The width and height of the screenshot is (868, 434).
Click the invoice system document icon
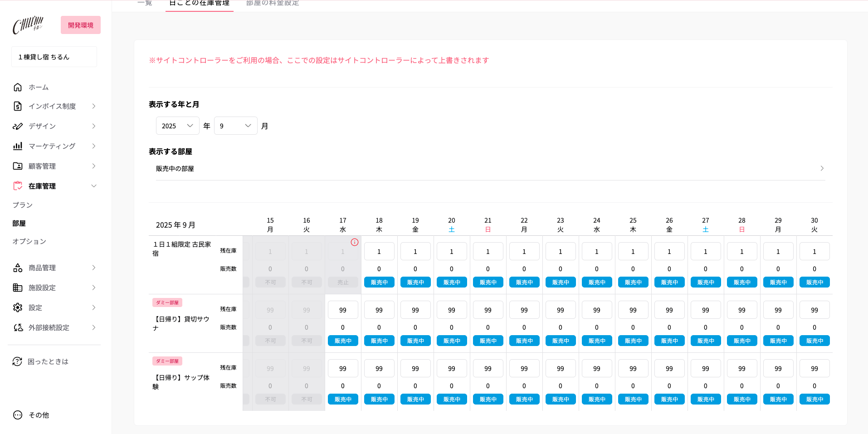[18, 106]
